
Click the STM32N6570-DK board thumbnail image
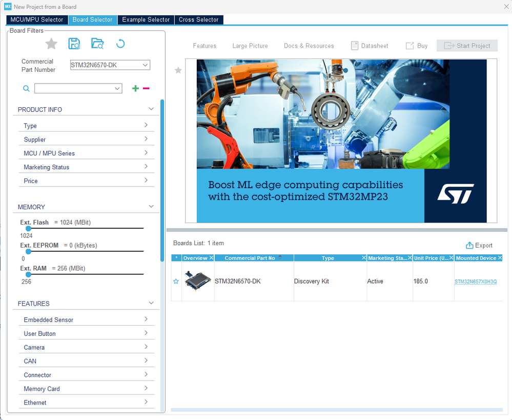[x=198, y=281]
